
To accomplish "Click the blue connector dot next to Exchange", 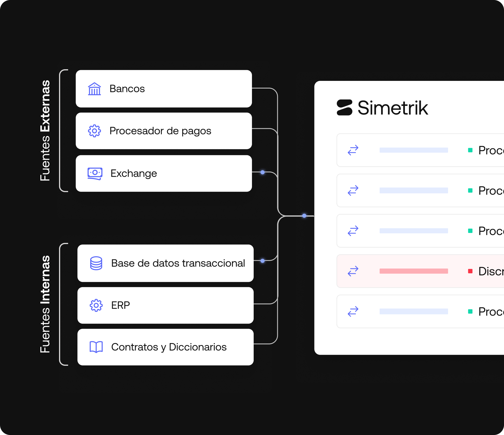I will (262, 172).
